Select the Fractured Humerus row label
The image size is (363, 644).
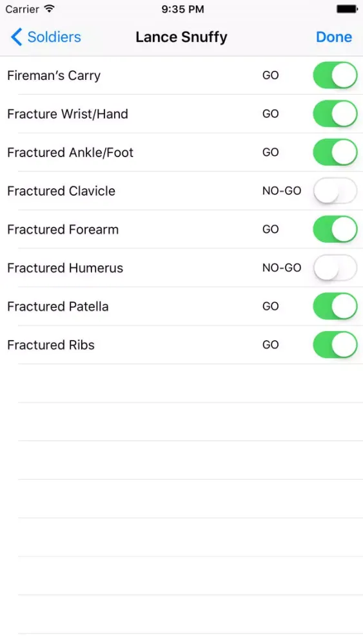pyautogui.click(x=65, y=268)
